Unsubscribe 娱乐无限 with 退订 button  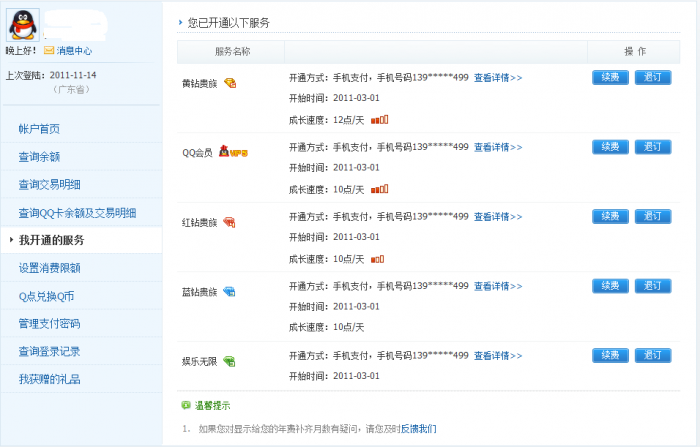click(653, 355)
